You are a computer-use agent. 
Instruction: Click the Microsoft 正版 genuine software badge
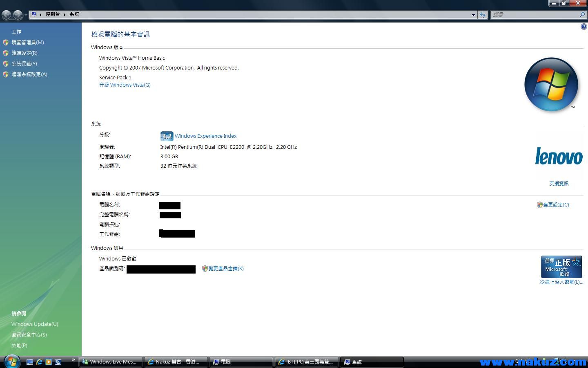[x=561, y=267]
